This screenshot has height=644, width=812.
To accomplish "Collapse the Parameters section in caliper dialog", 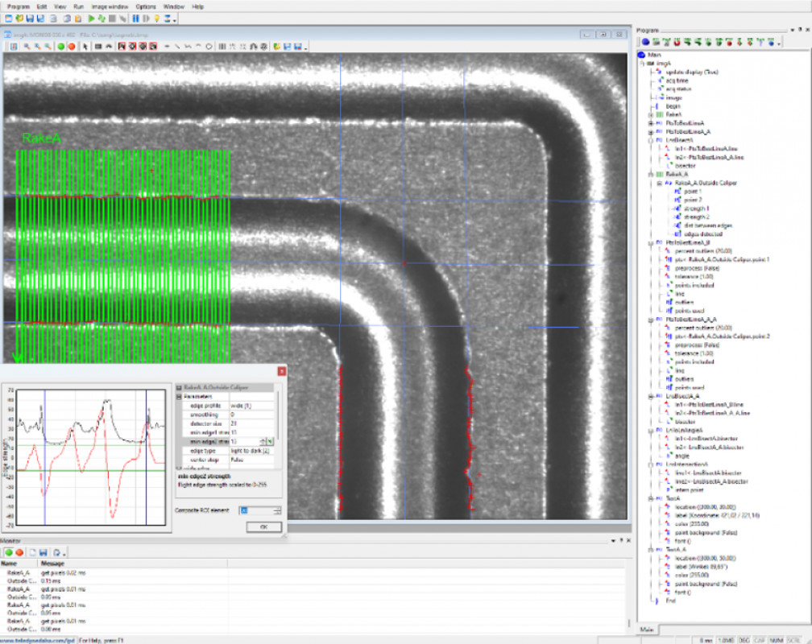I will 179,397.
